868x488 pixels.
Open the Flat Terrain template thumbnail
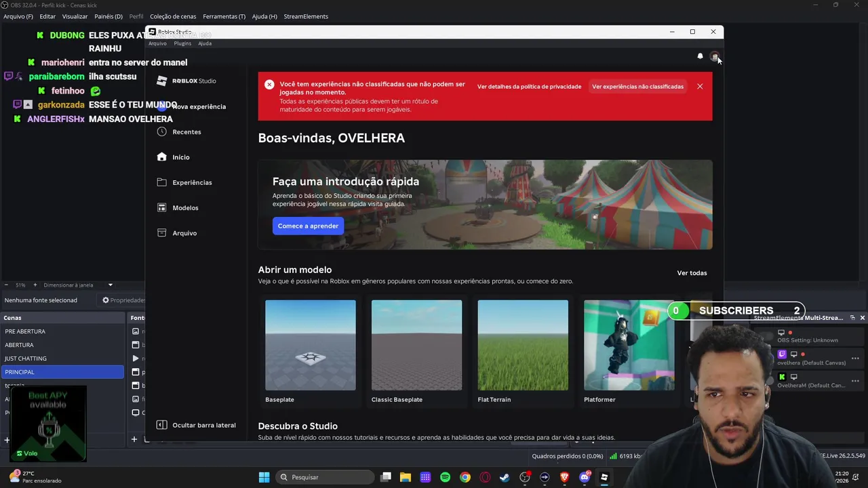click(523, 345)
